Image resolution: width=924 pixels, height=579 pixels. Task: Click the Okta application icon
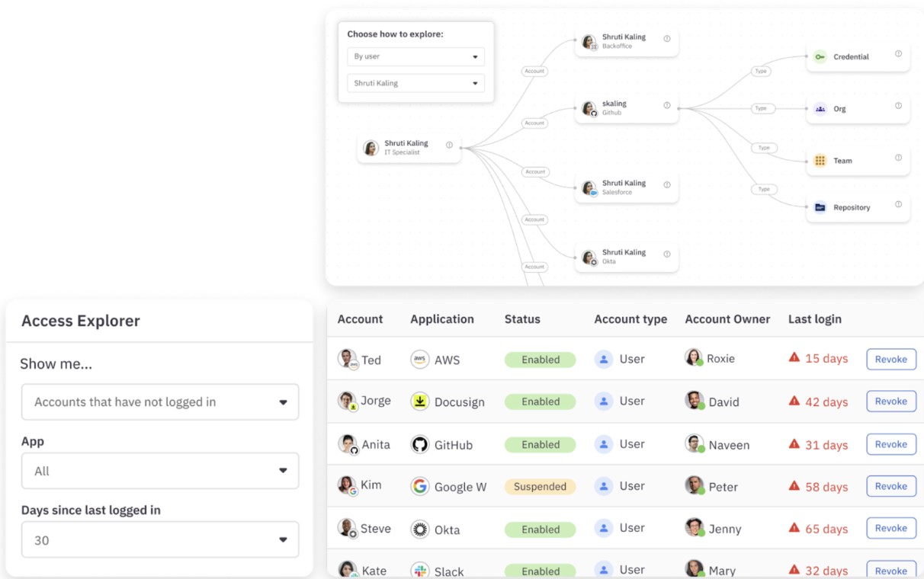coord(419,529)
